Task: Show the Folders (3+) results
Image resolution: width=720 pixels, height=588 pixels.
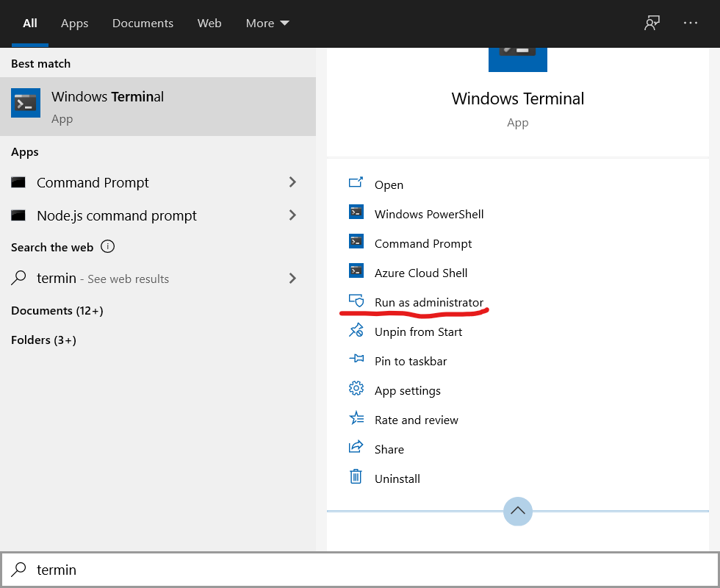Action: (x=43, y=340)
